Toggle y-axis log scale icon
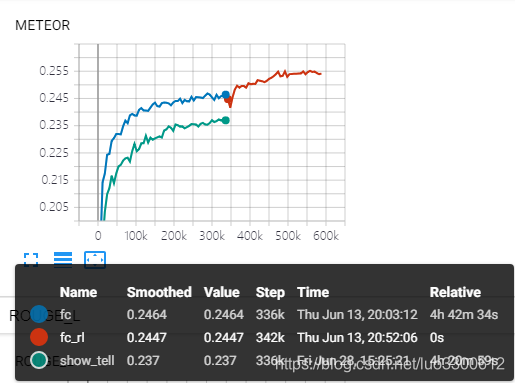Image resolution: width=515 pixels, height=383 pixels. [63, 260]
